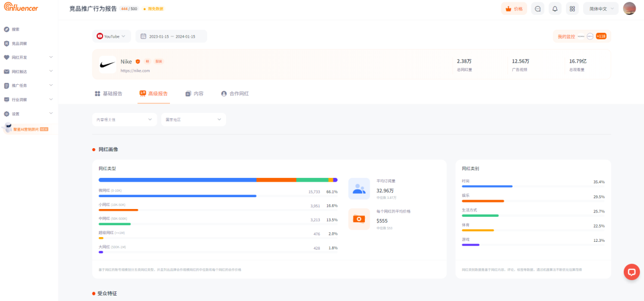This screenshot has width=644, height=301.
Task: Open the https://nike.com link
Action: (x=135, y=70)
